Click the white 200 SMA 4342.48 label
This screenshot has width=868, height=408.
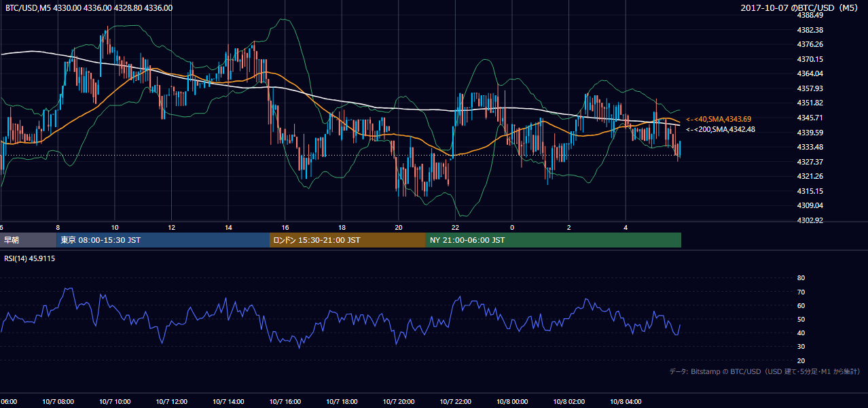point(721,129)
